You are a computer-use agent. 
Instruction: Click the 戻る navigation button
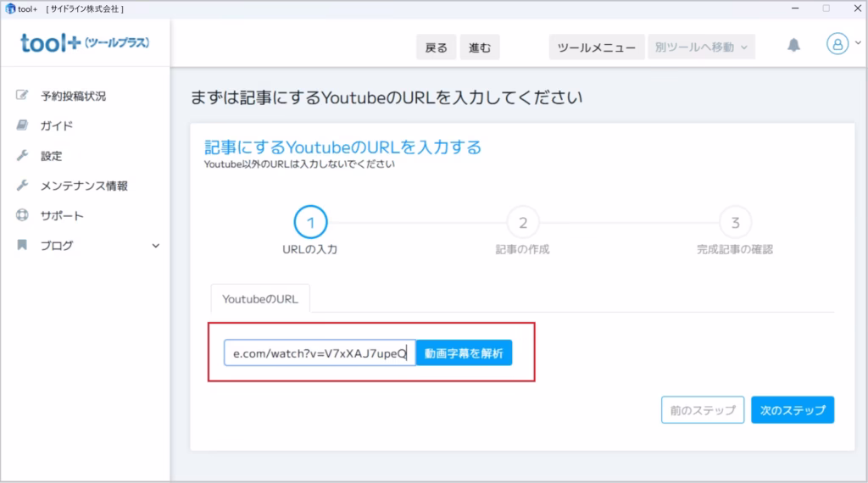coord(436,47)
